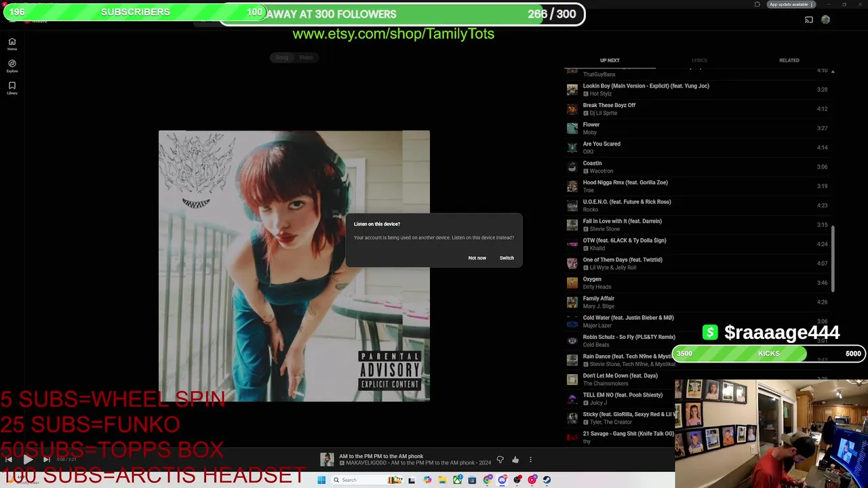
Task: Play Flower by Moby from the queue
Action: (x=696, y=128)
